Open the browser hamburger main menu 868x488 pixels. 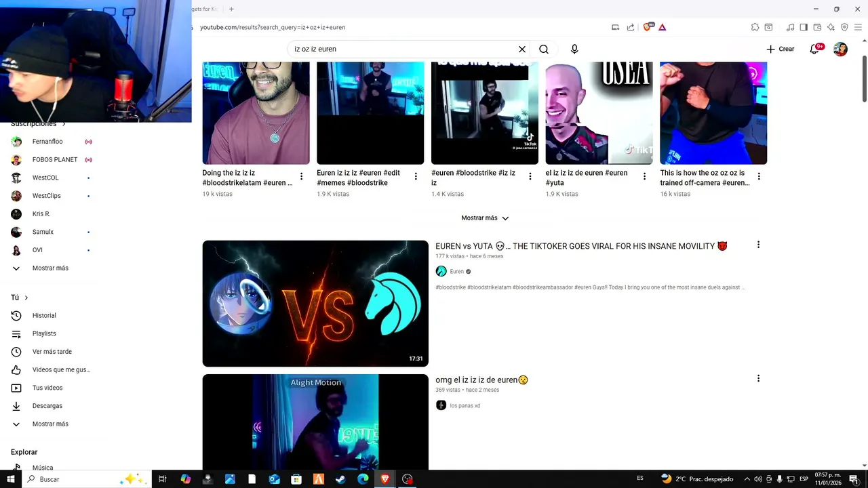coord(858,27)
